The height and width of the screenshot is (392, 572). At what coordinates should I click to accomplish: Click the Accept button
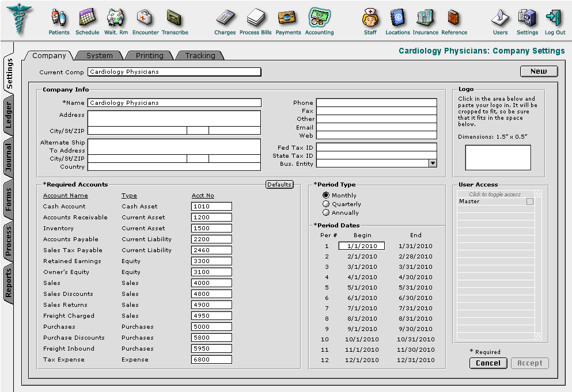click(x=530, y=363)
